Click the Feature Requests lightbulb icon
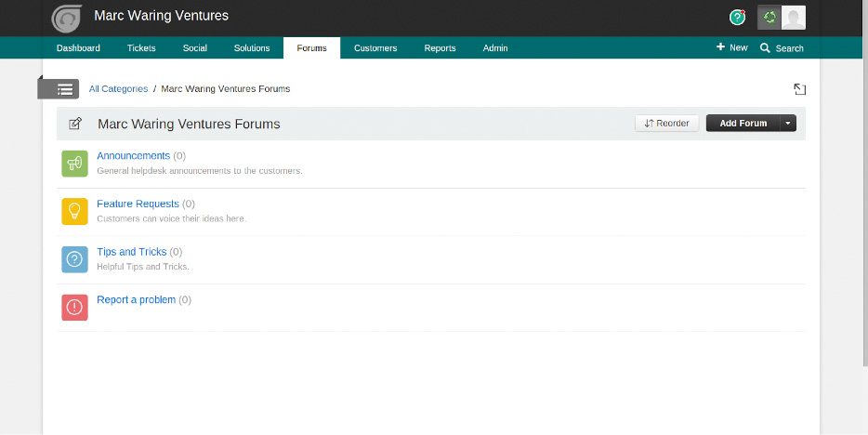The width and height of the screenshot is (868, 435). [74, 211]
